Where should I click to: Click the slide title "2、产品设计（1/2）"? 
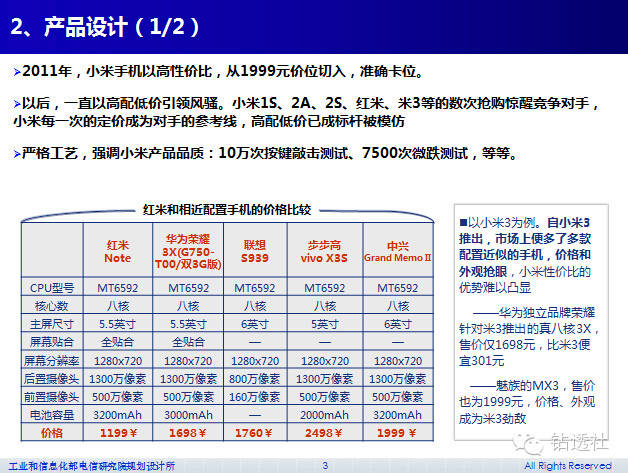tap(105, 27)
